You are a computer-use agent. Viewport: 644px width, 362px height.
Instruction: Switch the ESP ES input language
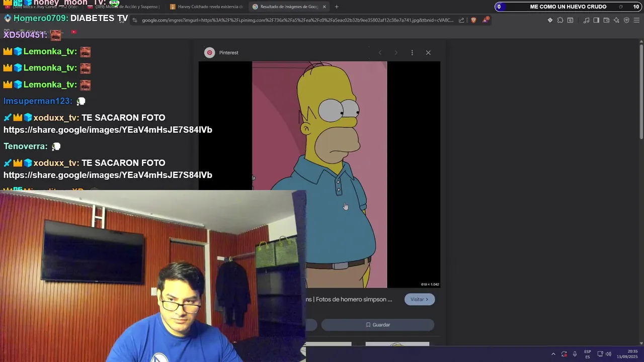[588, 354]
